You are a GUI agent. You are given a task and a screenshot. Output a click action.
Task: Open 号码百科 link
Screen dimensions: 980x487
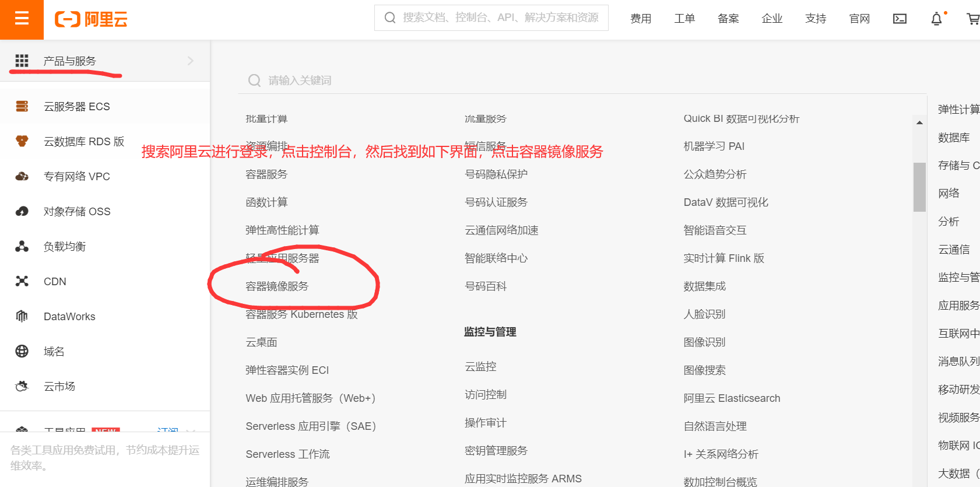click(x=486, y=286)
